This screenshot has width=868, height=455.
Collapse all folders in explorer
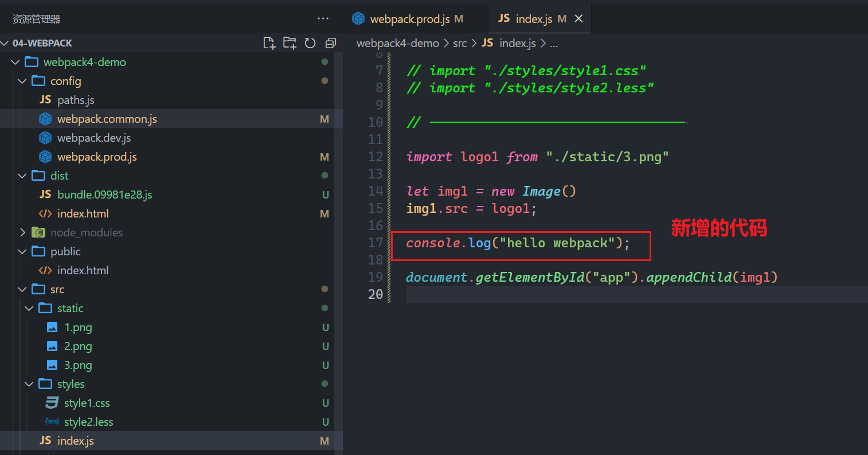pos(330,43)
